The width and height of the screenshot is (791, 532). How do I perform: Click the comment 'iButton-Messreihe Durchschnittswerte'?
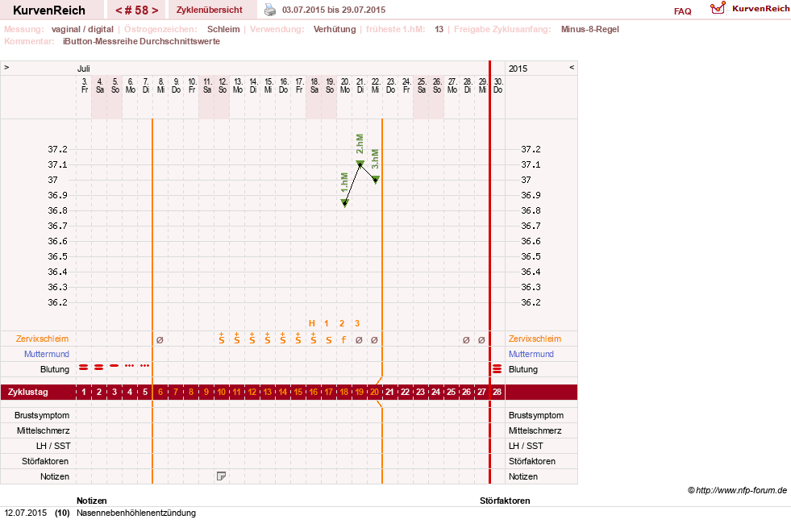tap(141, 41)
